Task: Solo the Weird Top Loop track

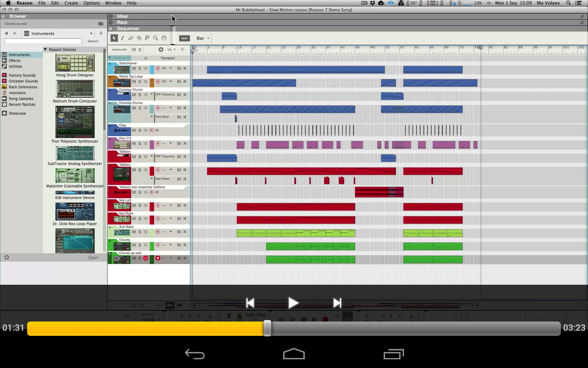Action: 140,81
